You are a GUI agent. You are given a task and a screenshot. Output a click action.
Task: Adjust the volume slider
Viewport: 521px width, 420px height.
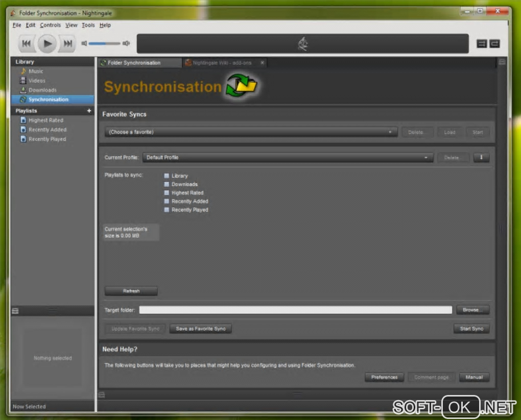(105, 43)
